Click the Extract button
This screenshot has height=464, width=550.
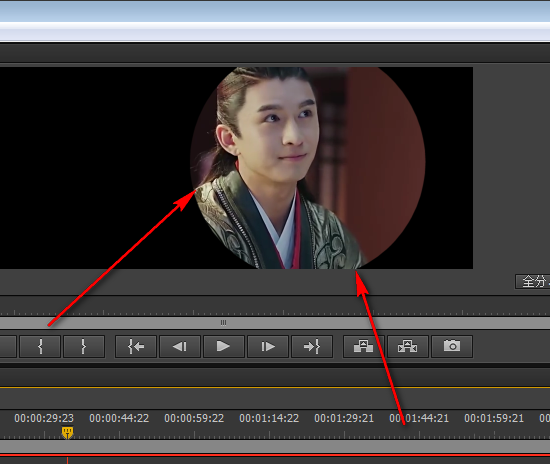[x=408, y=347]
